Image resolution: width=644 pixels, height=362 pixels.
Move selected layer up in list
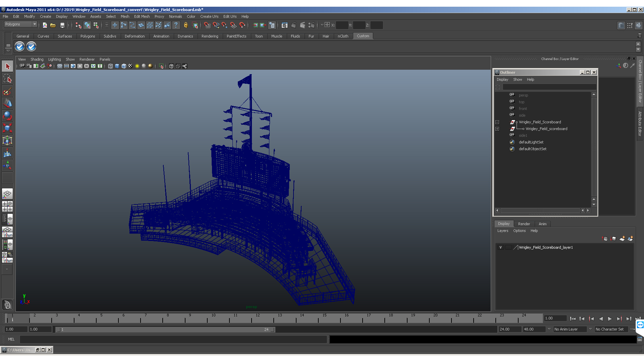point(605,239)
